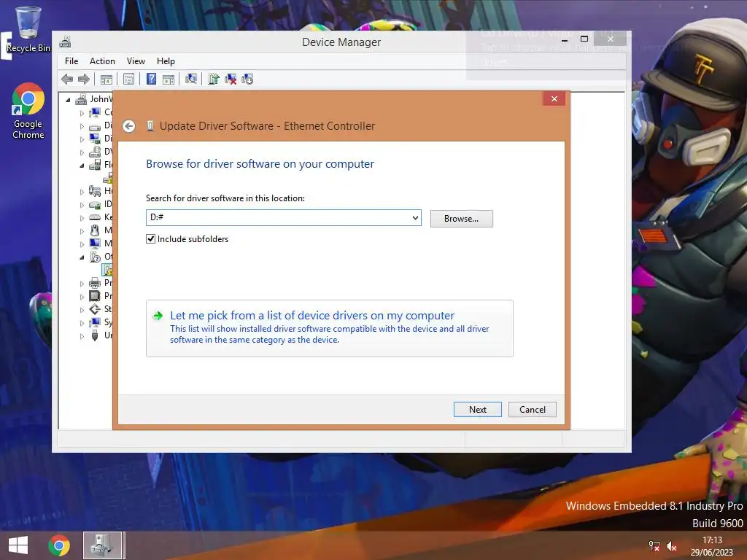Select the Recycle Bin desktop icon
Screen dimensions: 747x560
[x=28, y=29]
